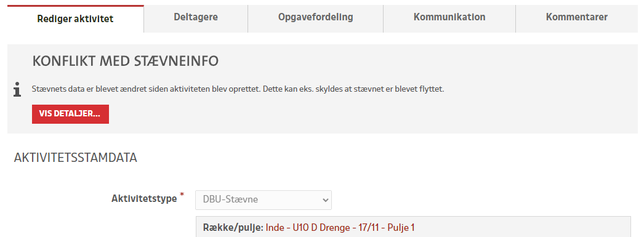Click the chevron arrow in Aktivitetstype combo box

tap(325, 201)
